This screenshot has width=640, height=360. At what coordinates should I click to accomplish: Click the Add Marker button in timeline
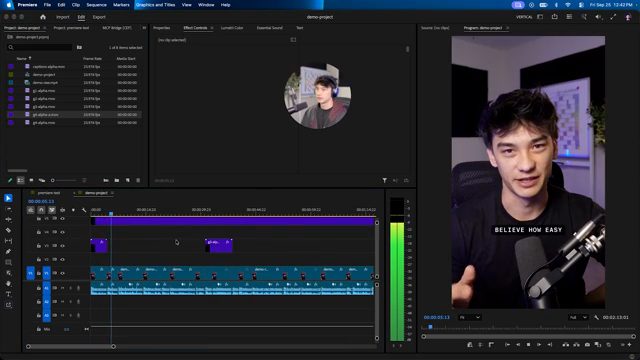pos(73,210)
